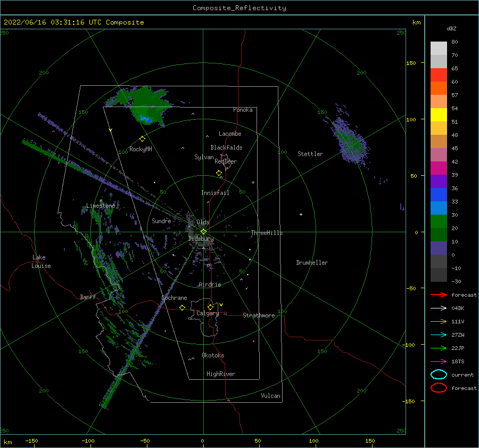Pick the light gray 80 dBZ swatch

[439, 48]
